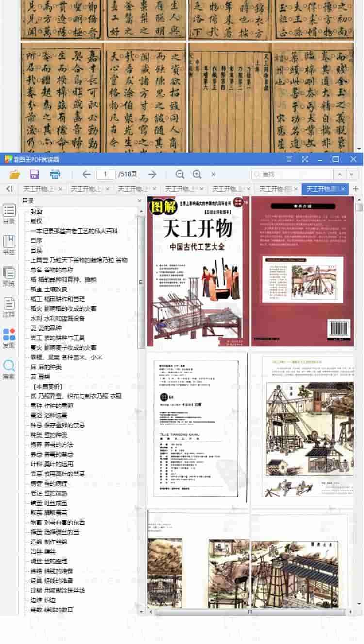Open a file with the folder icon
Image resolution: width=364 pixels, height=644 pixels.
point(15,174)
